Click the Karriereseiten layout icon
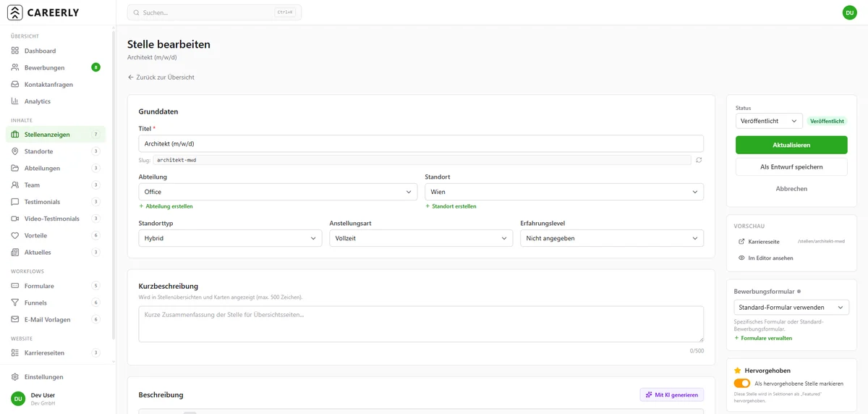Viewport: 868px width, 414px height. (15, 353)
